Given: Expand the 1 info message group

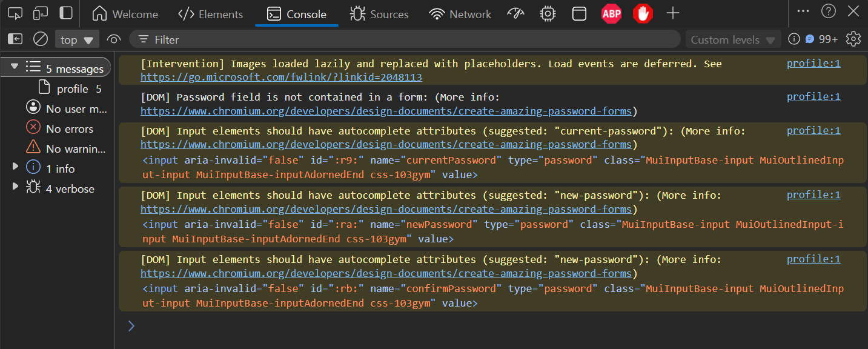Looking at the screenshot, I should (16, 167).
